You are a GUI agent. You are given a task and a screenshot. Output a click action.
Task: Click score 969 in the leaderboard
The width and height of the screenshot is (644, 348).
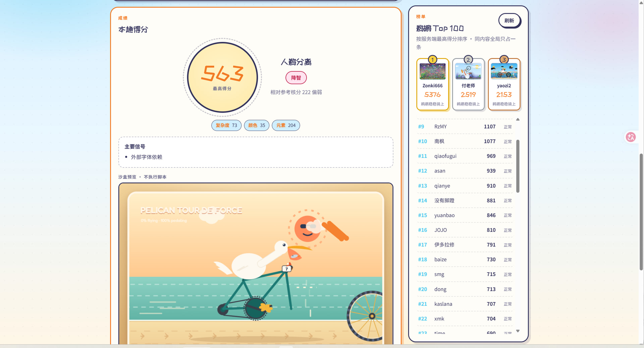[491, 156]
